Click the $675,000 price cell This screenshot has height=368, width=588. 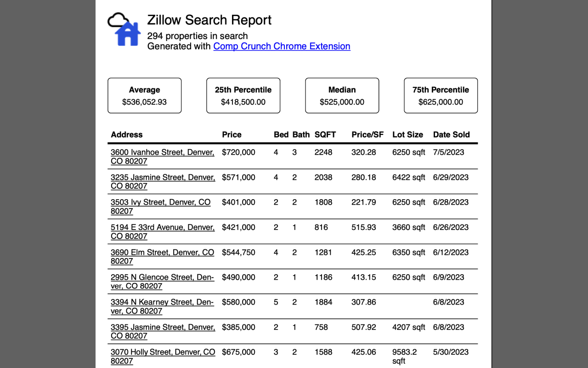coord(238,352)
